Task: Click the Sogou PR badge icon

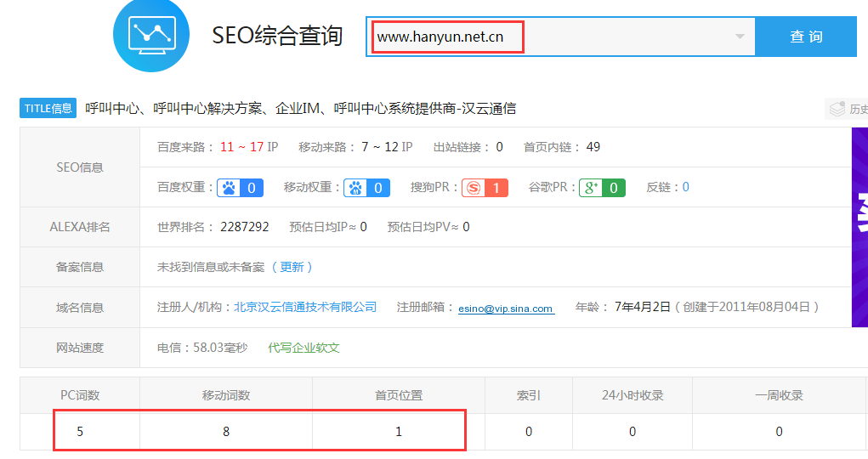Action: [485, 188]
